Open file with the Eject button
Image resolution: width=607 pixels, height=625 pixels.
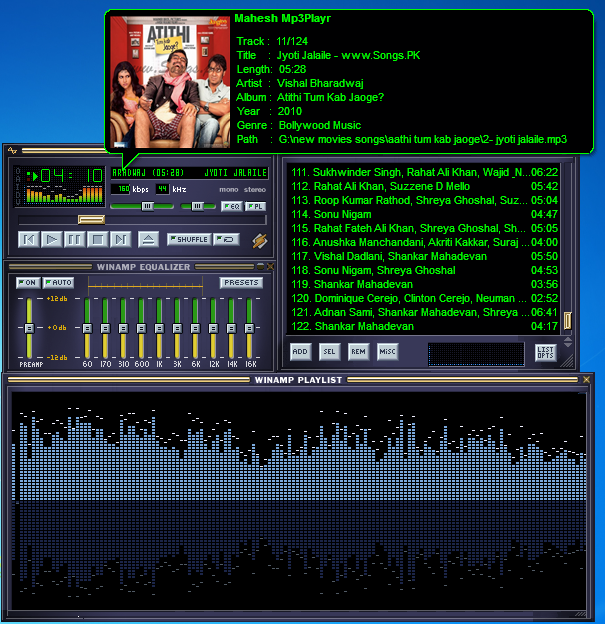(x=148, y=240)
